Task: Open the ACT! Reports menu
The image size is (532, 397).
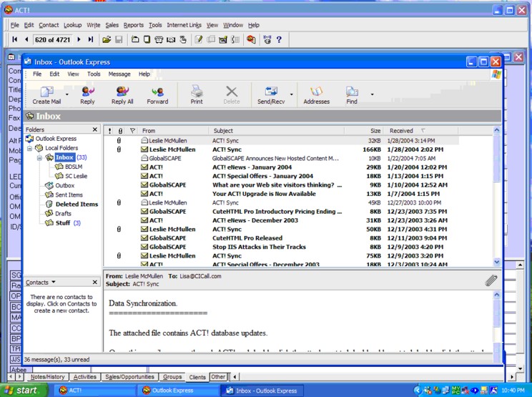Action: [x=133, y=25]
